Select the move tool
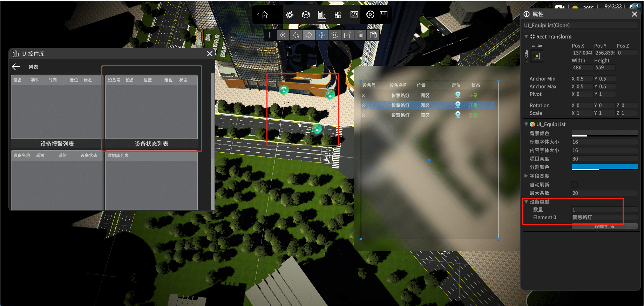The image size is (644, 306). (321, 35)
